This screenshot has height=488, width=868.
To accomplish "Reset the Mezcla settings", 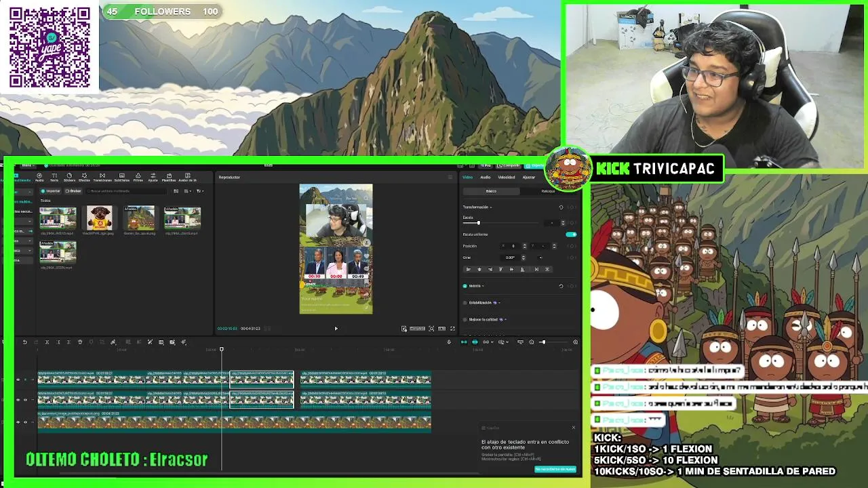I will click(561, 286).
